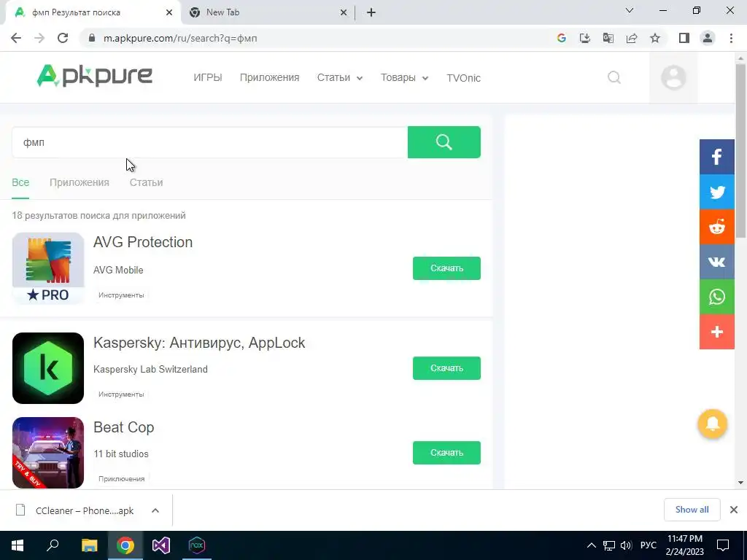Show hidden system tray icons
This screenshot has height=560, width=747.
point(591,545)
